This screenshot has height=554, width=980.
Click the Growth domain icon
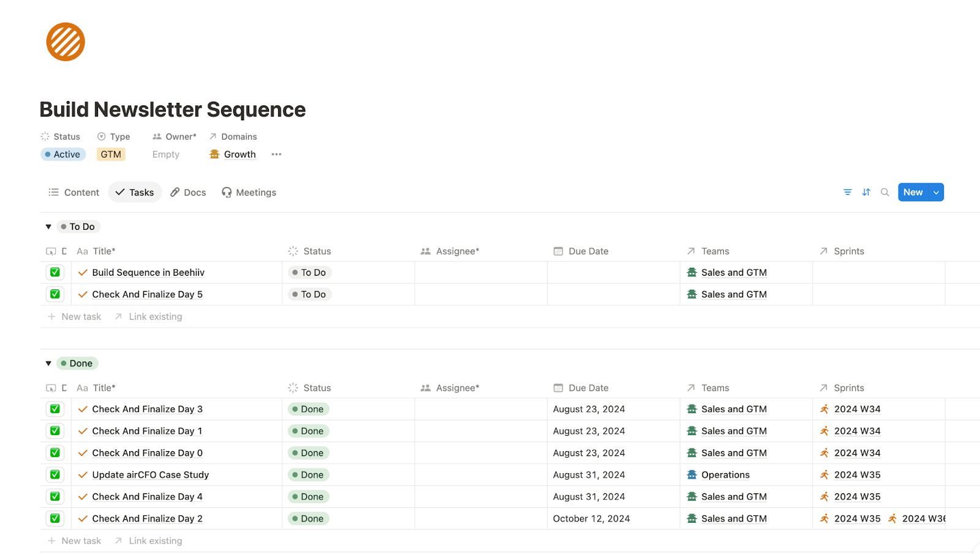214,154
